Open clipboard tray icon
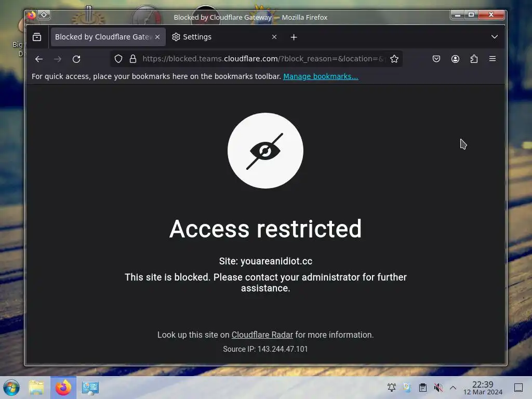This screenshot has height=399, width=532. coord(423,388)
